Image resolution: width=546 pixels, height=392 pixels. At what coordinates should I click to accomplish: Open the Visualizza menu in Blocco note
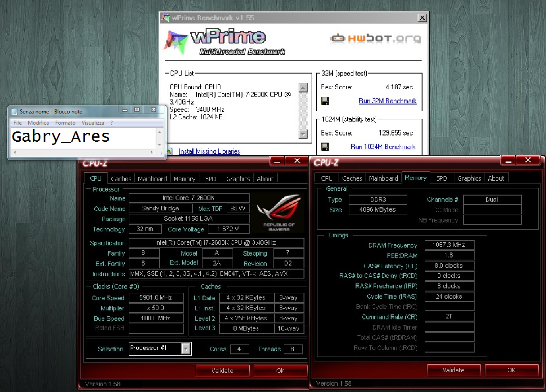click(x=92, y=123)
